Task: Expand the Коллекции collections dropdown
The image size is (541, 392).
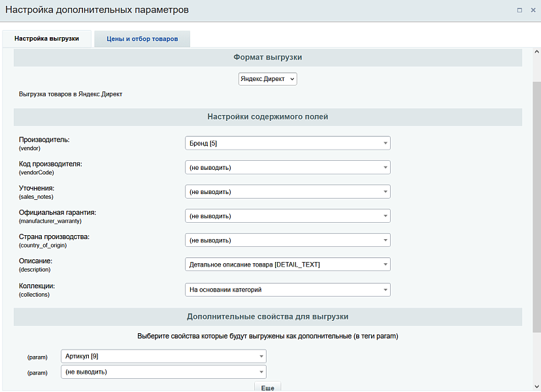Action: point(287,289)
